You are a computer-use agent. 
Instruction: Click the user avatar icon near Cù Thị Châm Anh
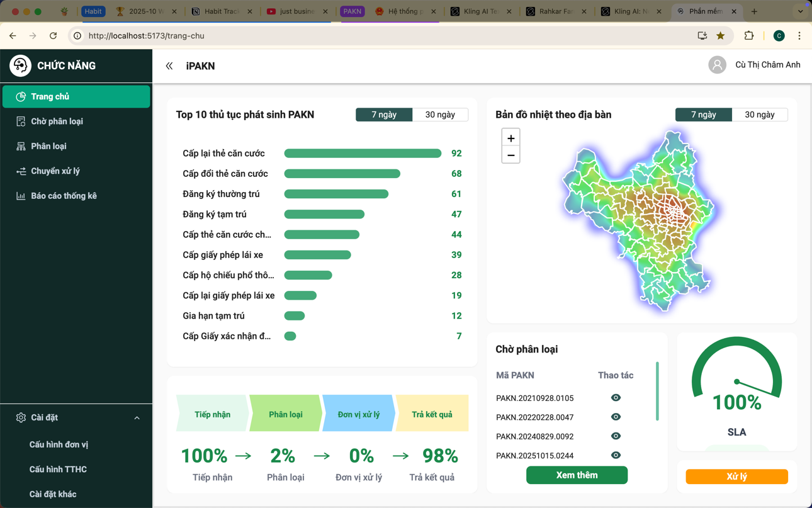pyautogui.click(x=717, y=64)
